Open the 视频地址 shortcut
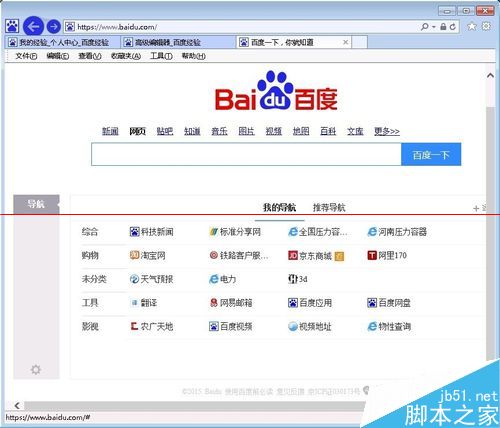 click(310, 326)
